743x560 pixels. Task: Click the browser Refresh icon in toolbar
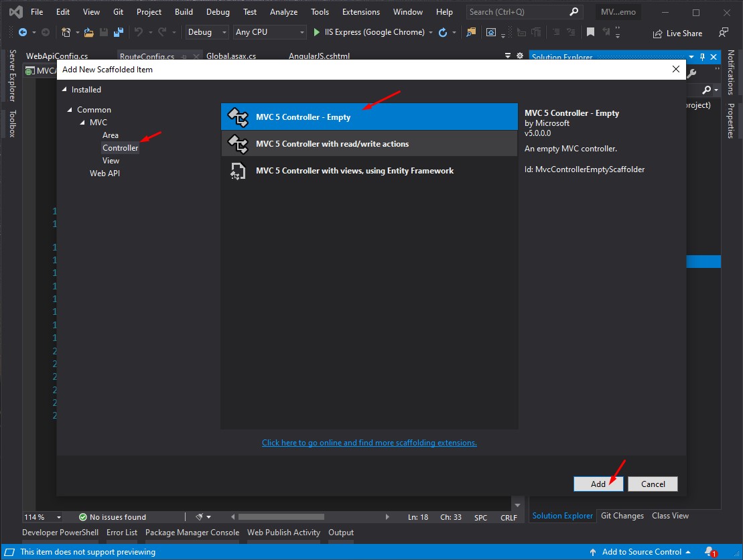click(x=443, y=32)
